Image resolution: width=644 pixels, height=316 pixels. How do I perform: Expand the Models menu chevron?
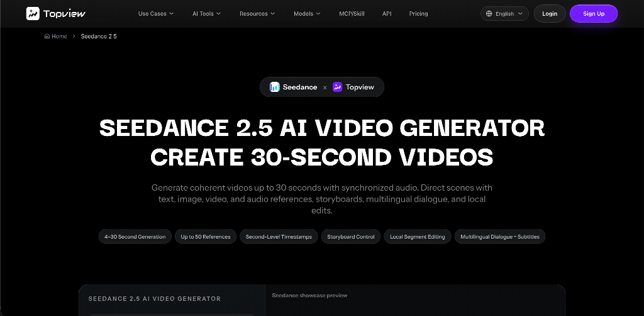coord(318,14)
